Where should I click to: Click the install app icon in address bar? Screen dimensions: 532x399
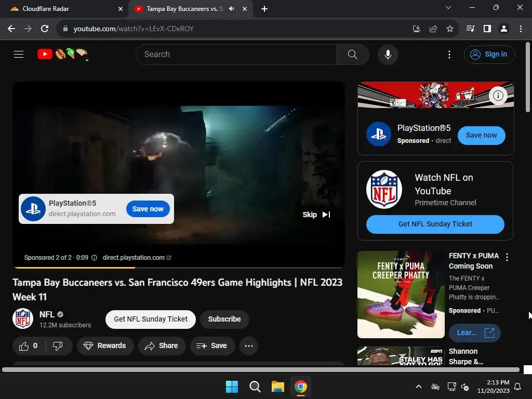point(416,29)
